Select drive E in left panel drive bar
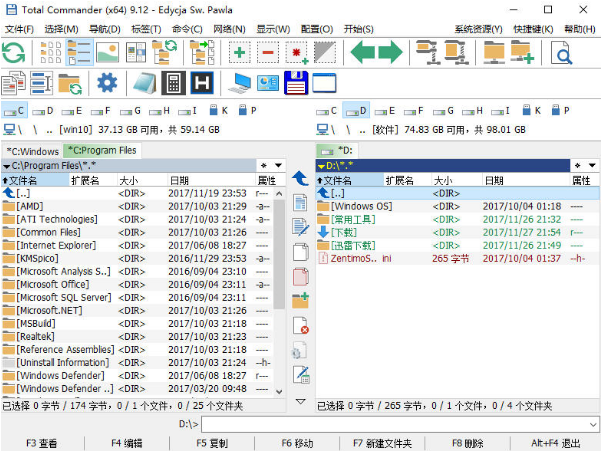This screenshot has height=453, width=605. click(x=72, y=111)
